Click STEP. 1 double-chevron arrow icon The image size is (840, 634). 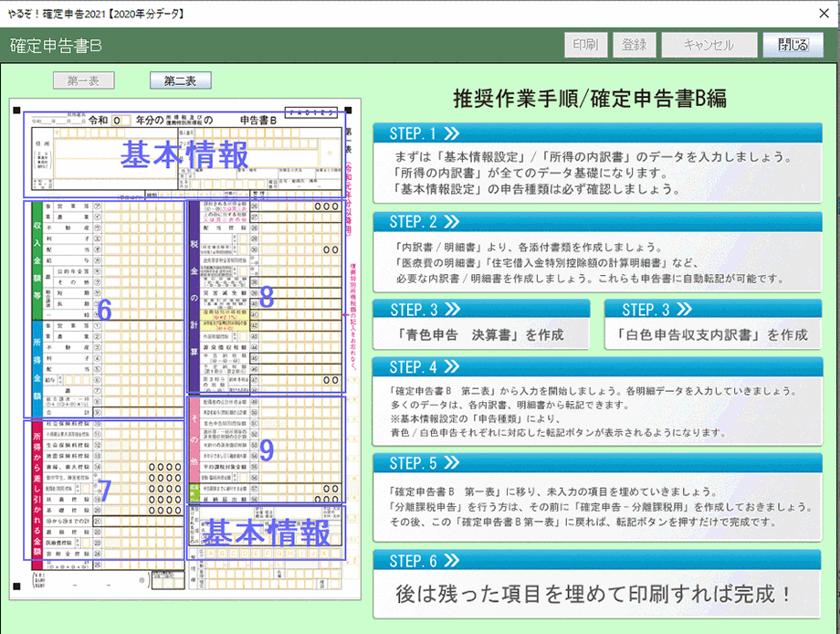pos(452,132)
